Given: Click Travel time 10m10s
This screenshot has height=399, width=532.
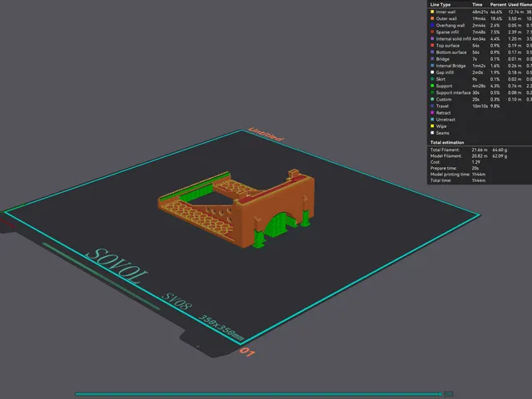Looking at the screenshot, I should 480,106.
